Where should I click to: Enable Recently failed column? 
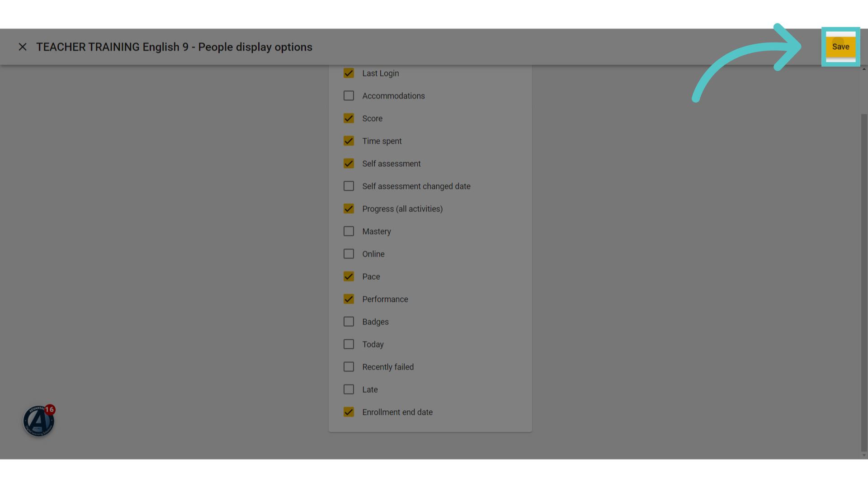coord(349,367)
